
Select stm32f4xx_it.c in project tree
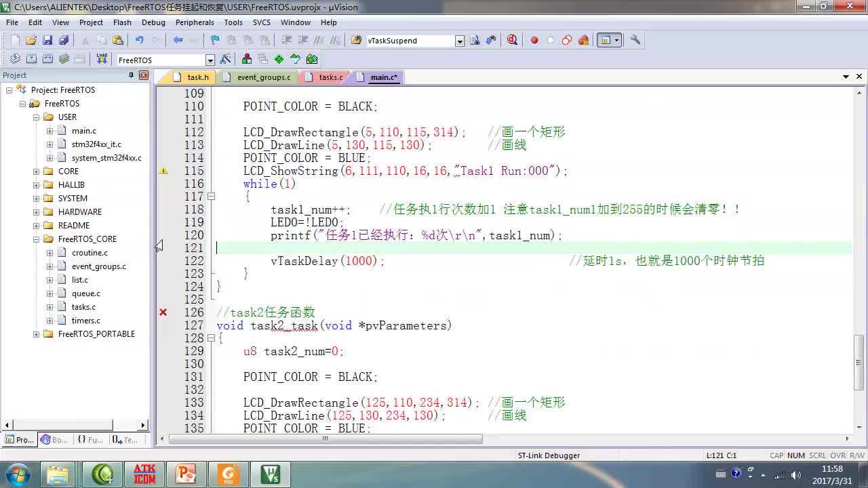coord(96,144)
